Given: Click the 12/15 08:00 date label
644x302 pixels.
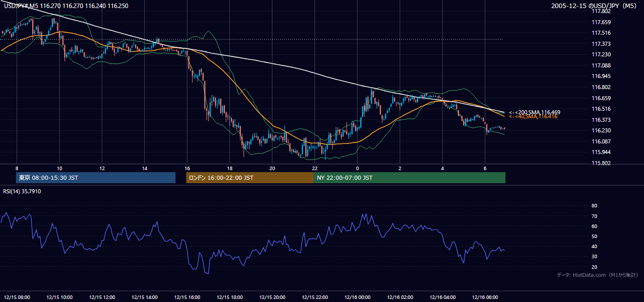Looking at the screenshot, I should [17, 297].
